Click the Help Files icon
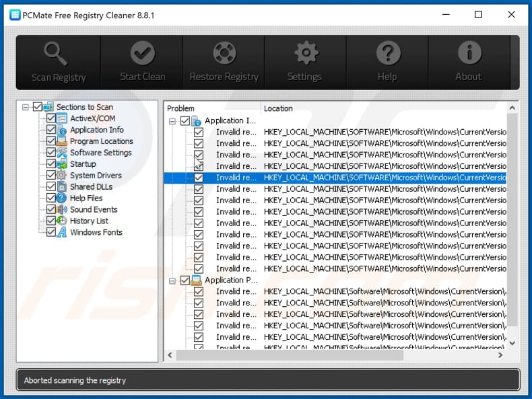The image size is (532, 399). tap(62, 198)
